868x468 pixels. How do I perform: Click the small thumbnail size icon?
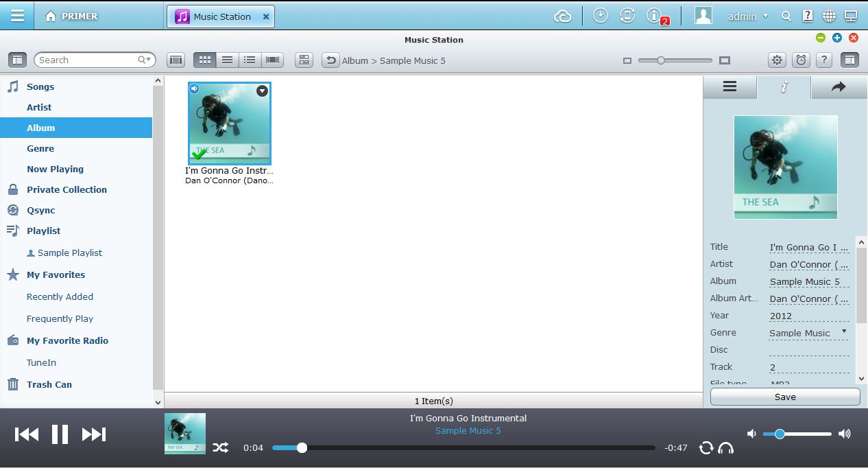pos(627,60)
